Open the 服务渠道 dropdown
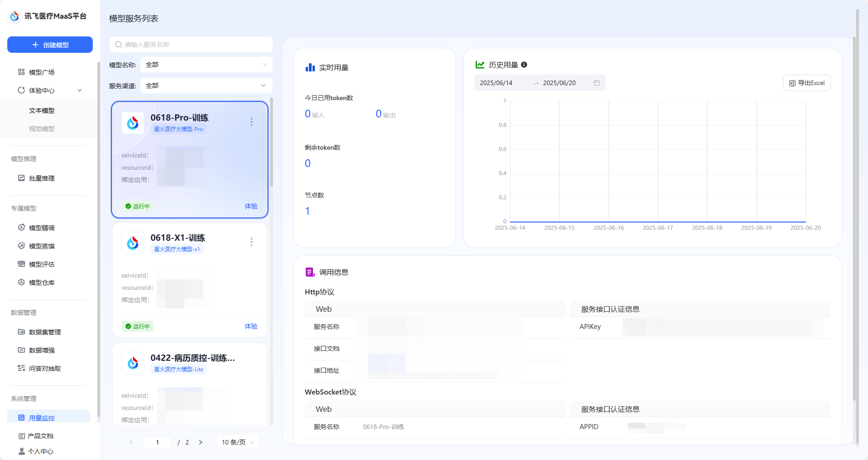This screenshot has width=868, height=460. click(x=207, y=86)
